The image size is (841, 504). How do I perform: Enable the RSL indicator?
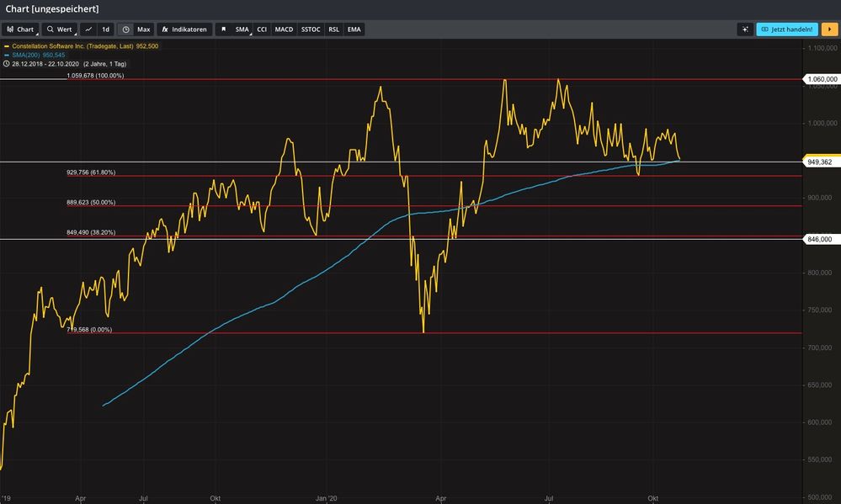tap(334, 29)
